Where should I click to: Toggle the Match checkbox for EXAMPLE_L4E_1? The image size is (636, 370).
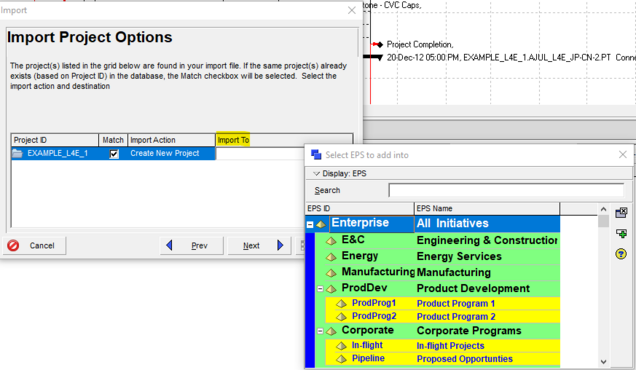pos(114,154)
